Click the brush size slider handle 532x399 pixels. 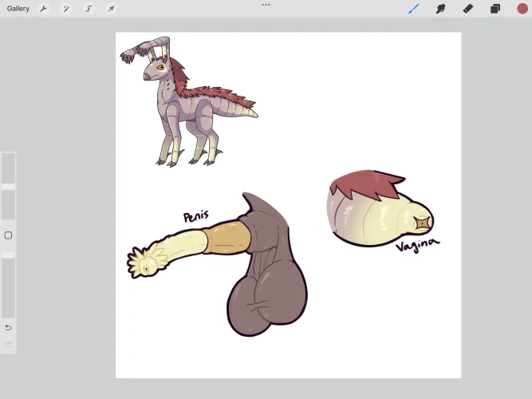8,186
